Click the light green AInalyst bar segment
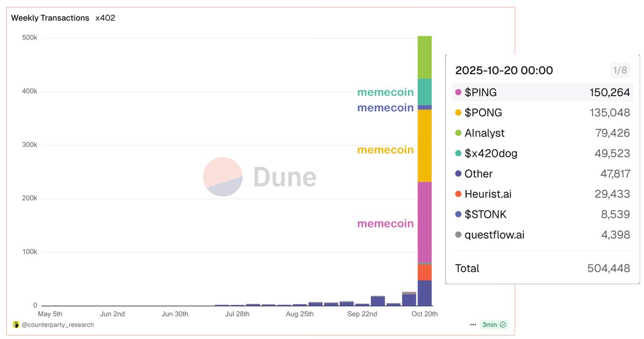Screen dimensions: 644x339 click(x=424, y=57)
